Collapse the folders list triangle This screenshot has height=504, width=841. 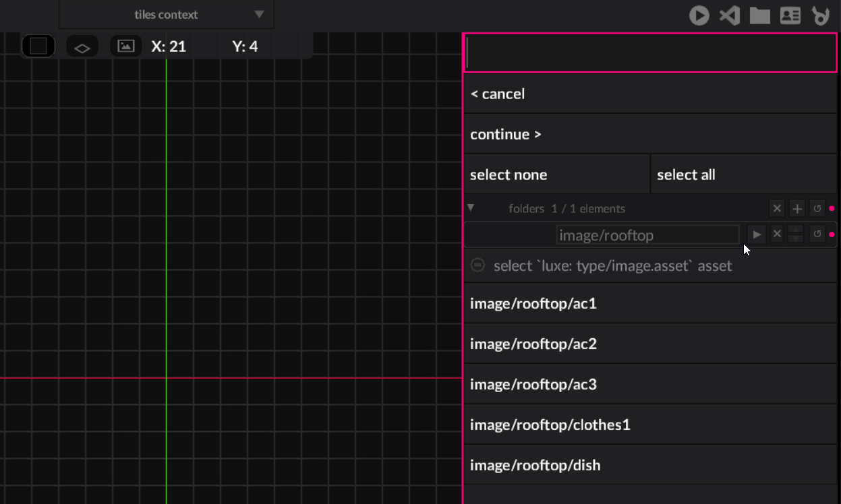pyautogui.click(x=471, y=208)
